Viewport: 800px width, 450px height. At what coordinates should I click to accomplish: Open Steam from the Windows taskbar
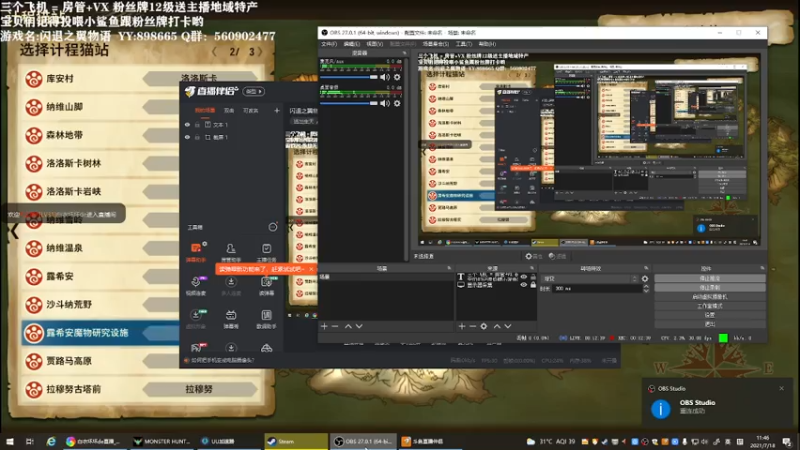click(296, 441)
